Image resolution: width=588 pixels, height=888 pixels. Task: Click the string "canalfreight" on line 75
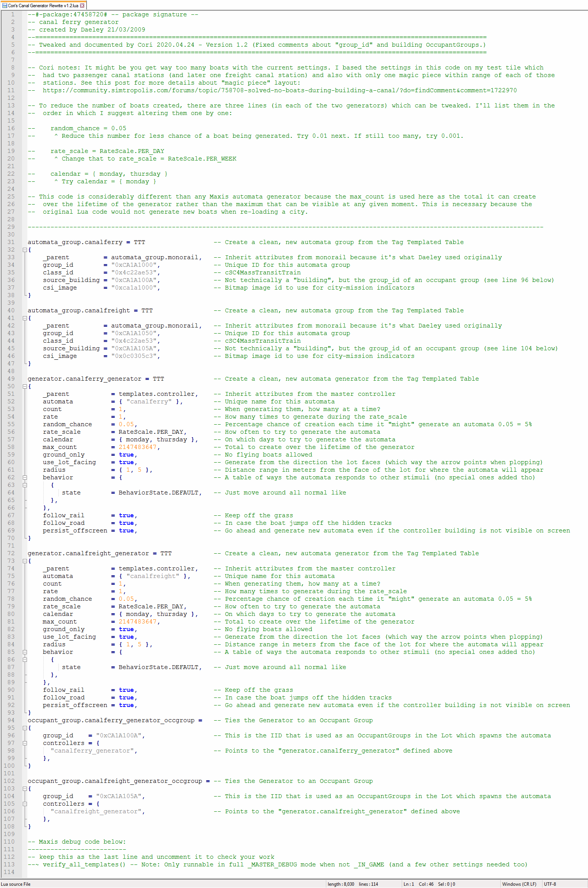(x=153, y=576)
